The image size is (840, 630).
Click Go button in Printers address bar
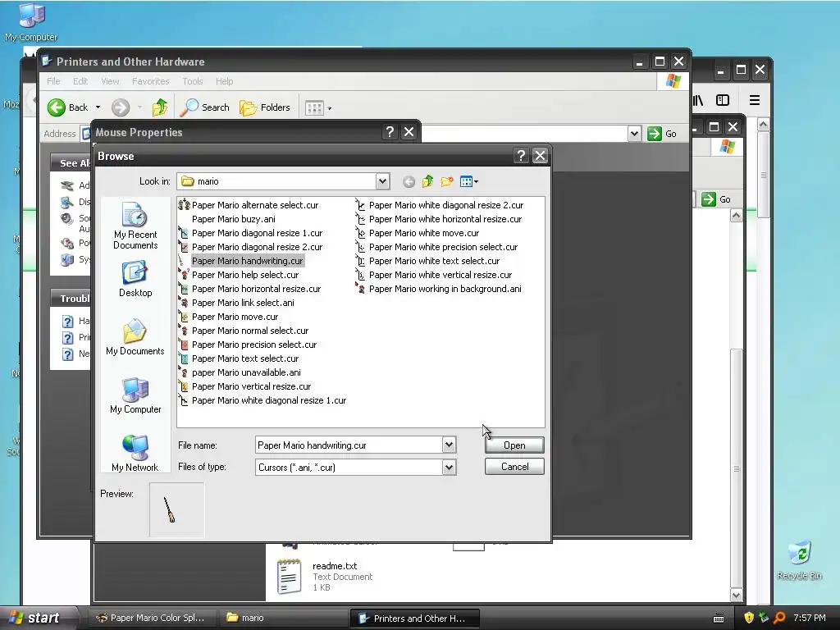[663, 134]
